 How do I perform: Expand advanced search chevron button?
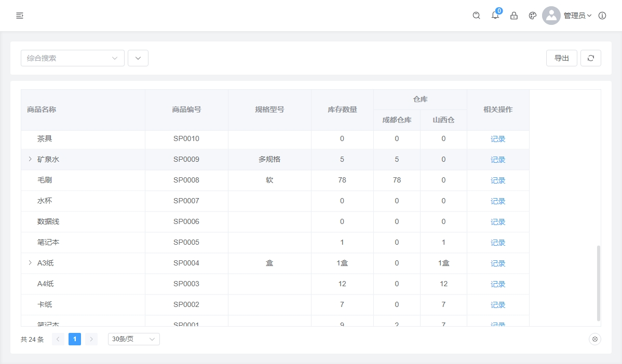(138, 58)
